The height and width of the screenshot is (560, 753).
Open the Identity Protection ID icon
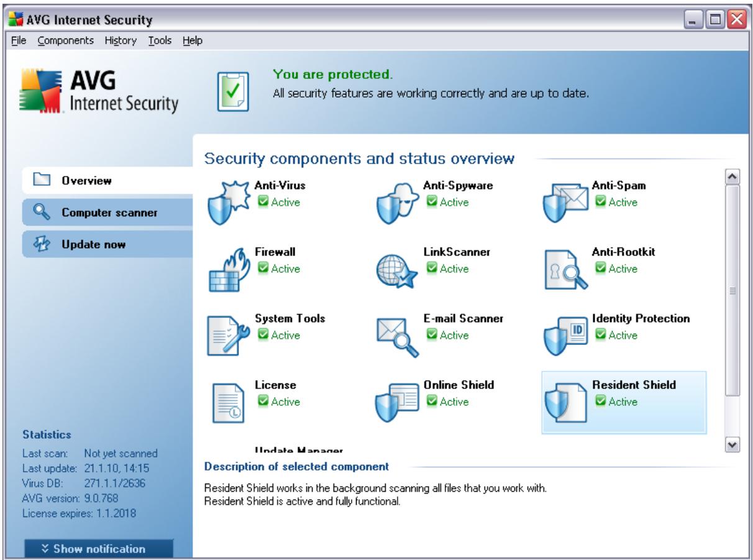(x=566, y=336)
